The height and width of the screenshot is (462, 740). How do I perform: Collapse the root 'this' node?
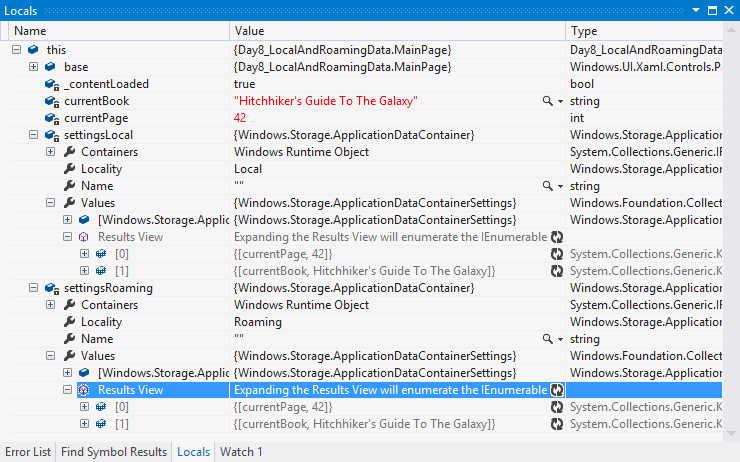click(x=17, y=50)
